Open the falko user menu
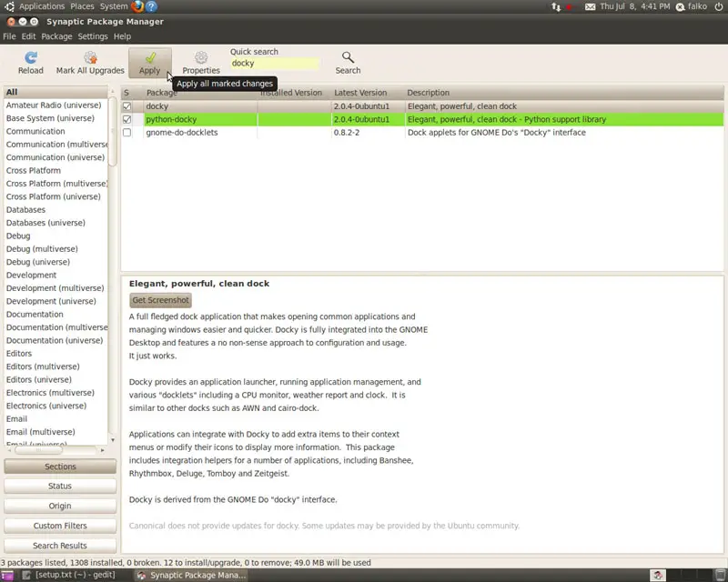Screen dimensions: 728x582 point(692,6)
